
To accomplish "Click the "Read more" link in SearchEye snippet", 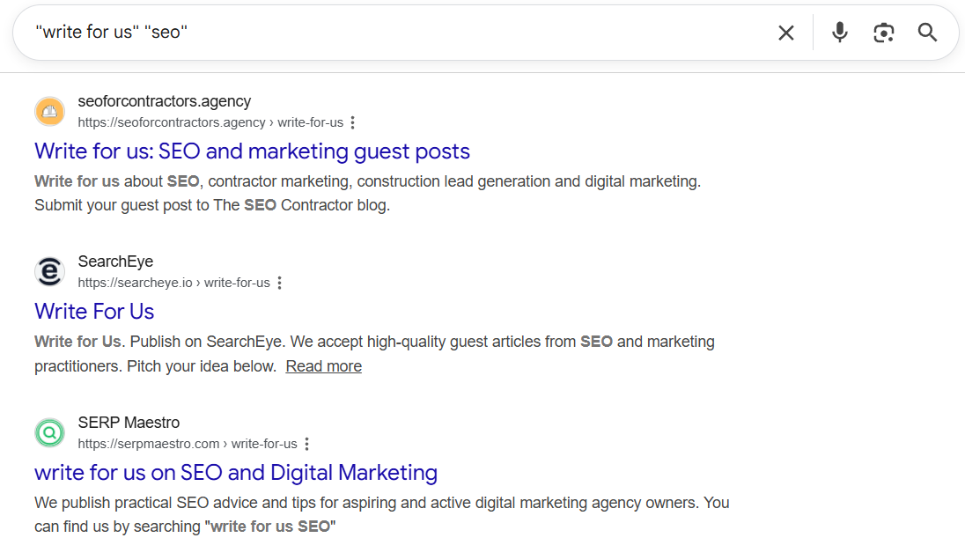I will [324, 366].
